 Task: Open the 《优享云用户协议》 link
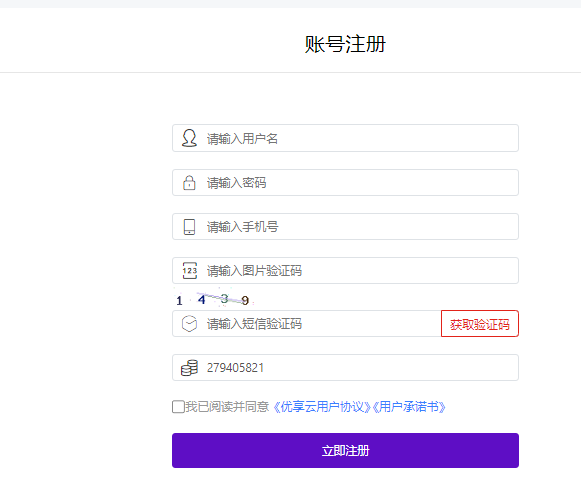(x=322, y=407)
